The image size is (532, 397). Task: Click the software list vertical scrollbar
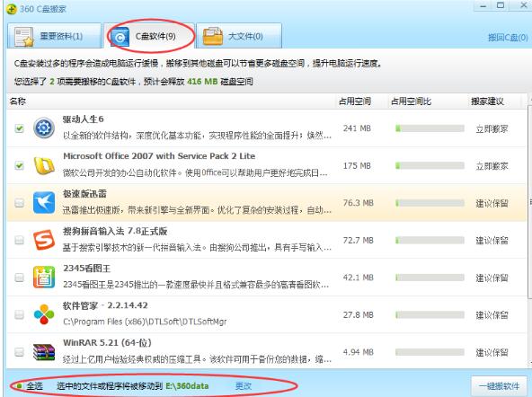point(529,203)
